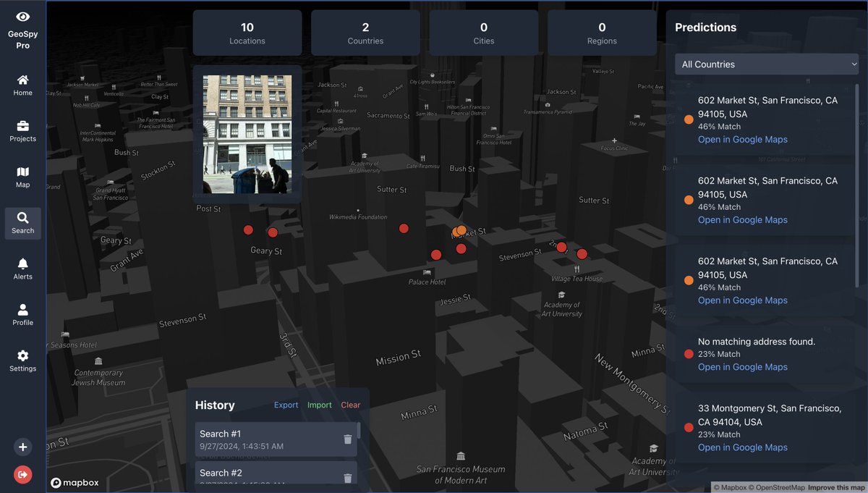This screenshot has width=868, height=493.
Task: Click Village Tea House label on map
Action: click(x=576, y=279)
